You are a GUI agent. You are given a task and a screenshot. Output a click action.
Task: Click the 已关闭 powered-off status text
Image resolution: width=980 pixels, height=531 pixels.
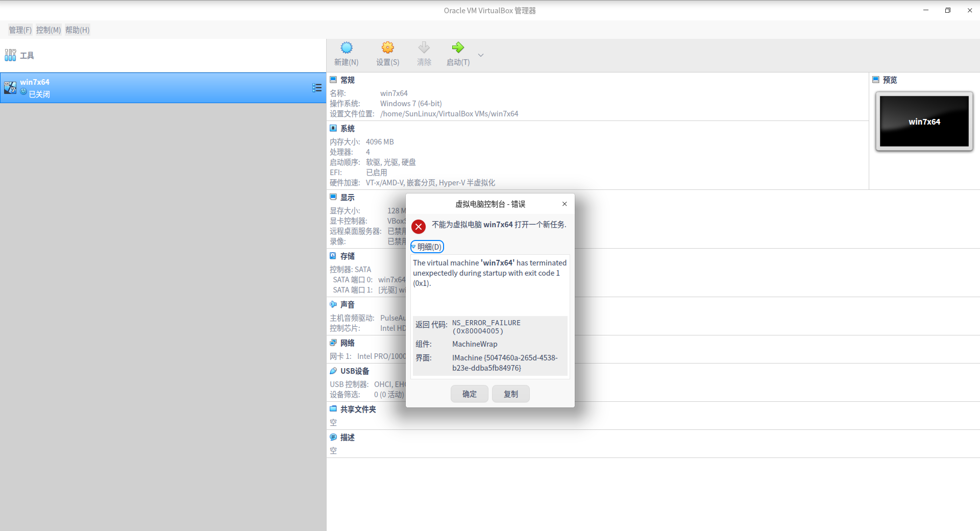(39, 94)
